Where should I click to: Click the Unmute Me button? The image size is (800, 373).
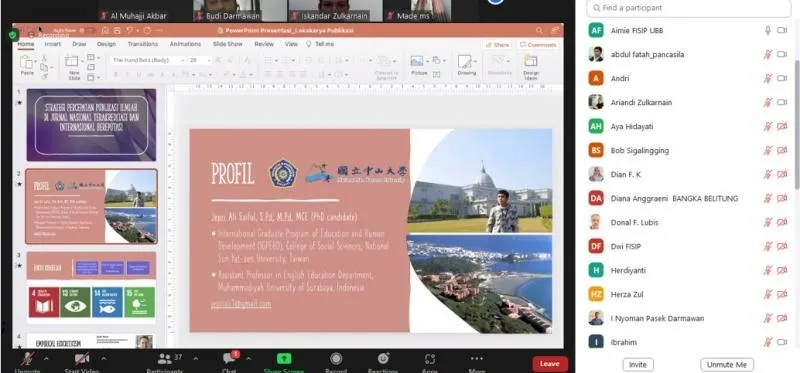(x=727, y=365)
